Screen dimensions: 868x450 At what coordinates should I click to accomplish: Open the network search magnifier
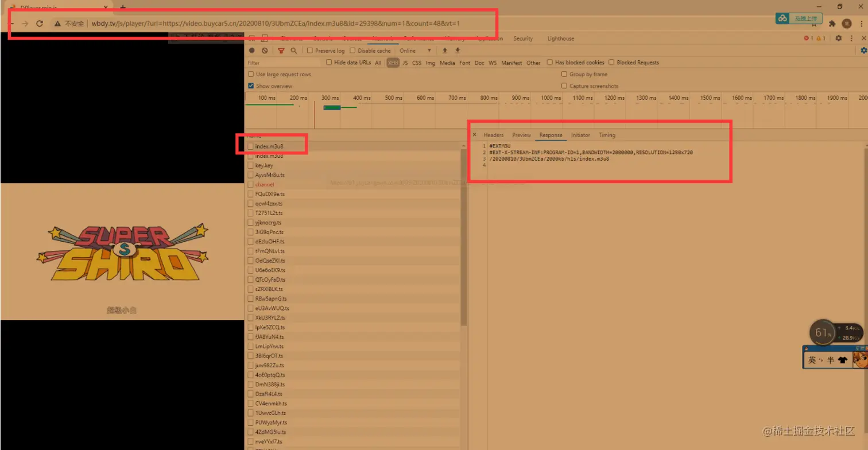coord(293,51)
